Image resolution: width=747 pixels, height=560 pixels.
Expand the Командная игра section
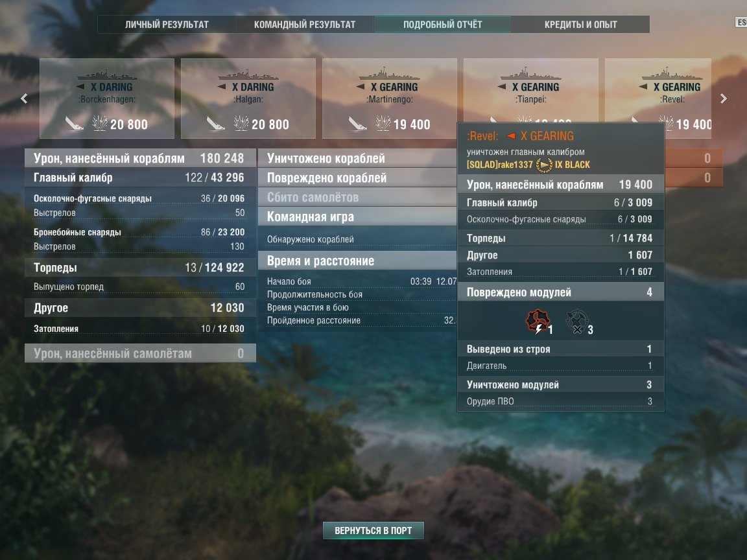[357, 216]
